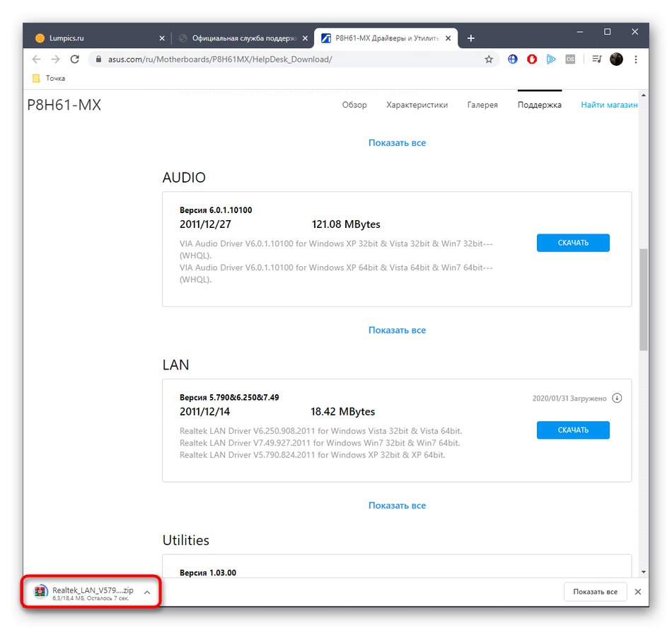Open the Chrome profile avatar

[615, 59]
